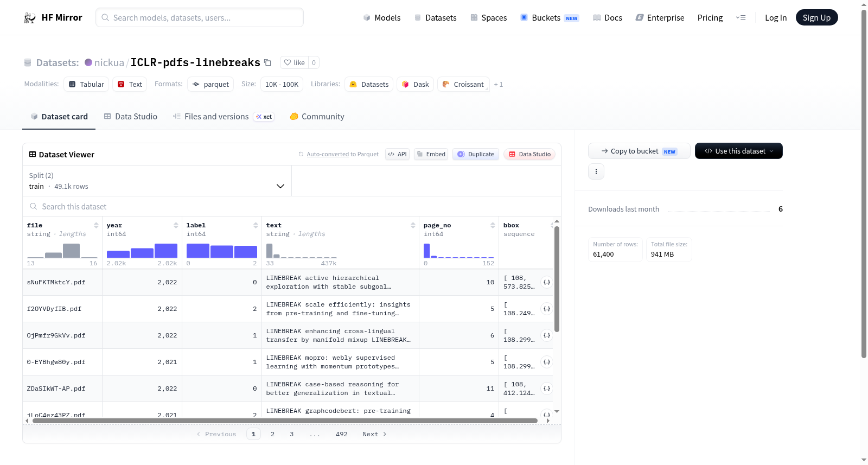Click the nickua author link
This screenshot has height=465, width=868.
[x=109, y=62]
